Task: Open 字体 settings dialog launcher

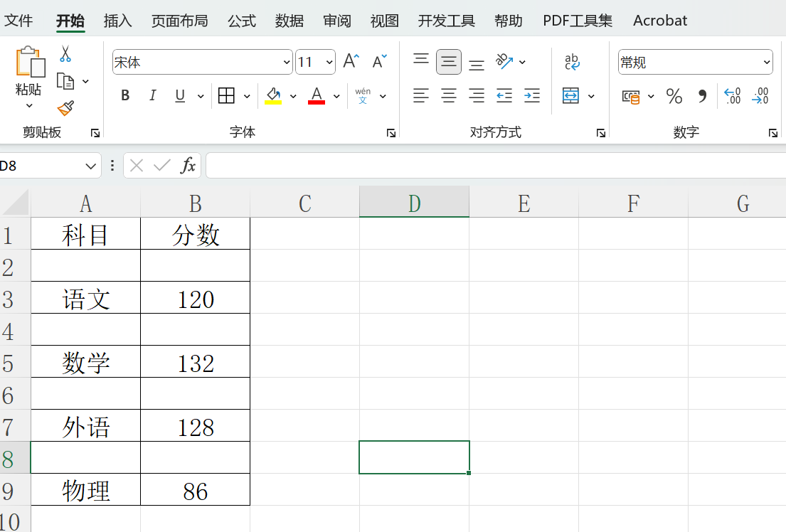Action: tap(391, 133)
